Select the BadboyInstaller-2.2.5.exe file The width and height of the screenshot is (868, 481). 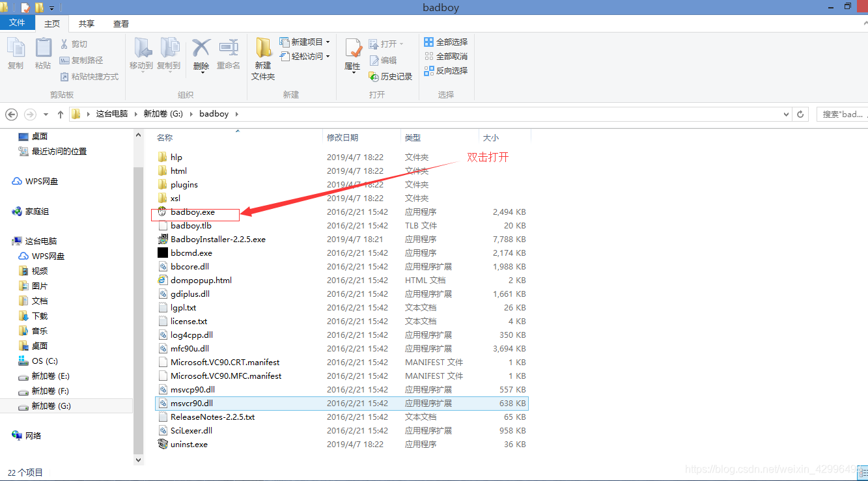[x=212, y=239]
